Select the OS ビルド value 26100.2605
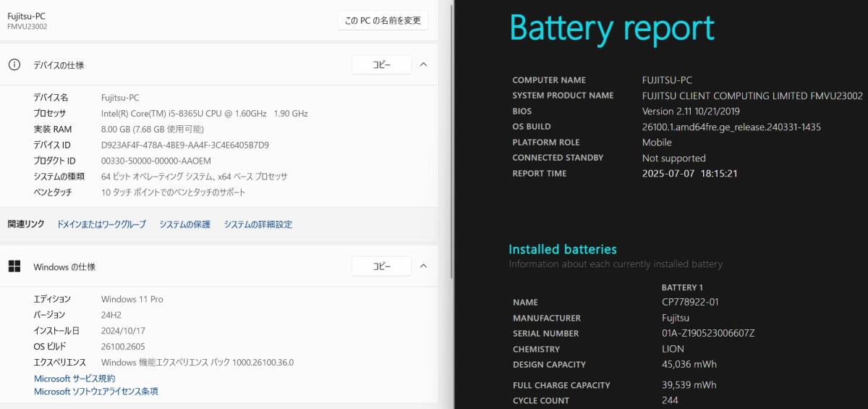The image size is (868, 409). (x=123, y=347)
